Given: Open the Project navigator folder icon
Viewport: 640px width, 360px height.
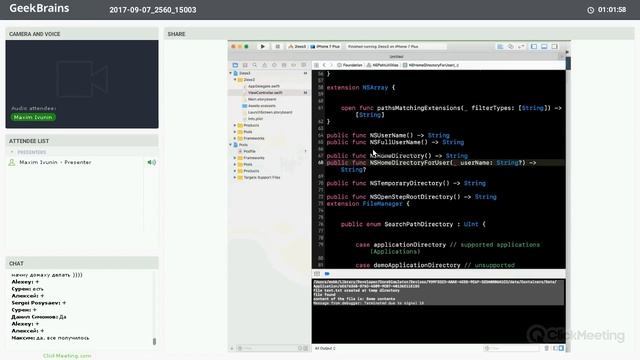Looking at the screenshot, I should 235,65.
